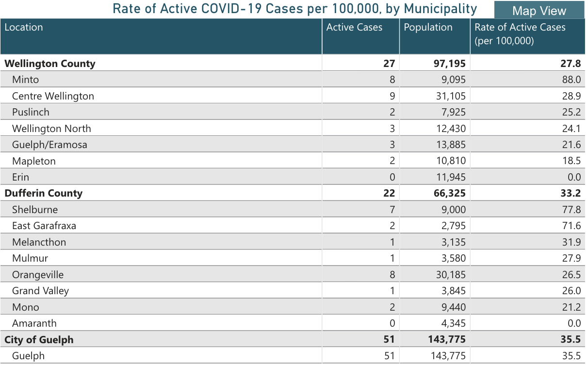
Task: Click the Puslinch location cell
Action: (x=31, y=112)
